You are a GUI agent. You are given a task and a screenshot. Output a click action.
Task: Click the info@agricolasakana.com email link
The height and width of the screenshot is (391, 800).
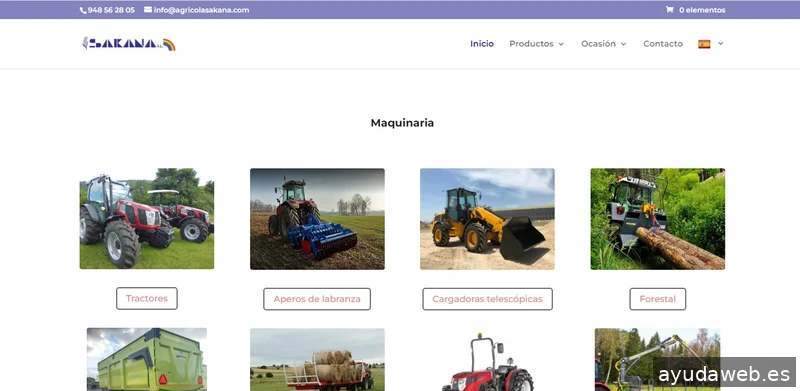tap(201, 10)
